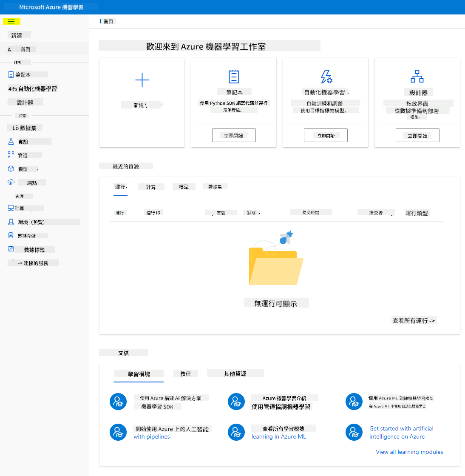This screenshot has width=465, height=476.
Task: Sort by 運行 ID column header
Action: (153, 213)
